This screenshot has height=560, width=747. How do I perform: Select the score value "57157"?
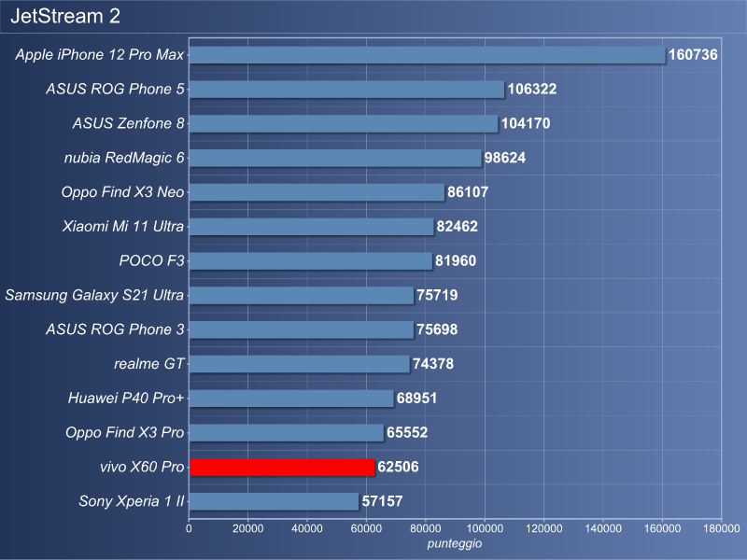pyautogui.click(x=382, y=501)
